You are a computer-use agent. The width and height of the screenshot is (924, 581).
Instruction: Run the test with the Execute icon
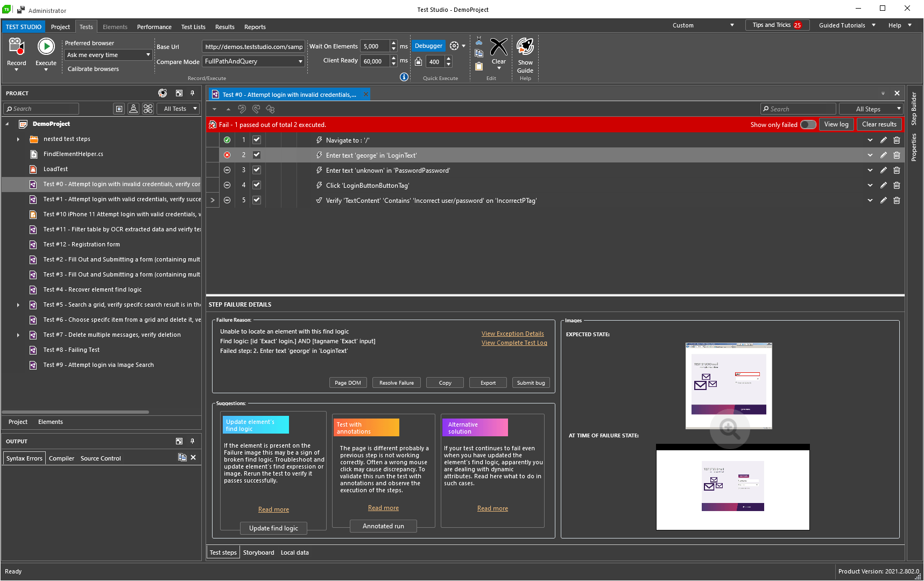pyautogui.click(x=46, y=47)
